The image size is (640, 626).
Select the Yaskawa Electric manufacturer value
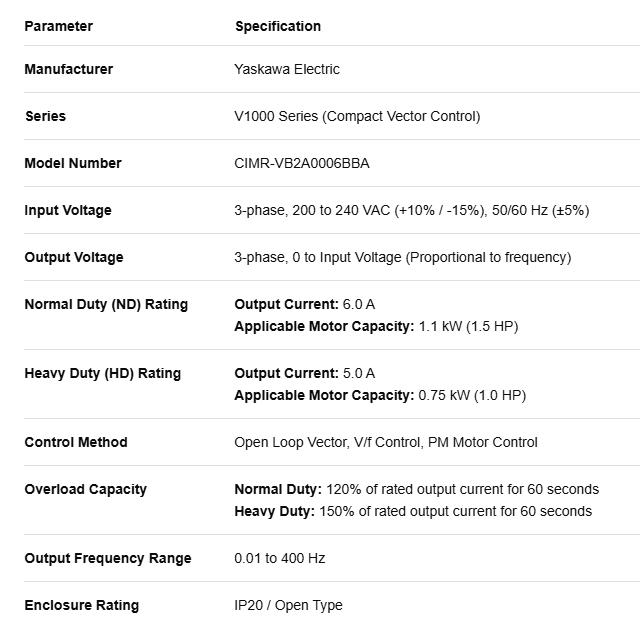[x=287, y=69]
